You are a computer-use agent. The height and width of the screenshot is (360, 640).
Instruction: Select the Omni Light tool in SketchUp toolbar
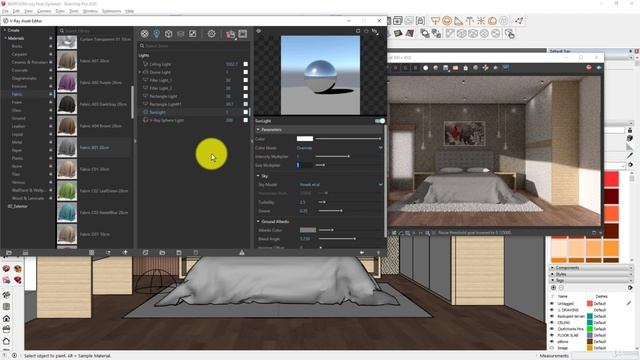click(x=481, y=20)
